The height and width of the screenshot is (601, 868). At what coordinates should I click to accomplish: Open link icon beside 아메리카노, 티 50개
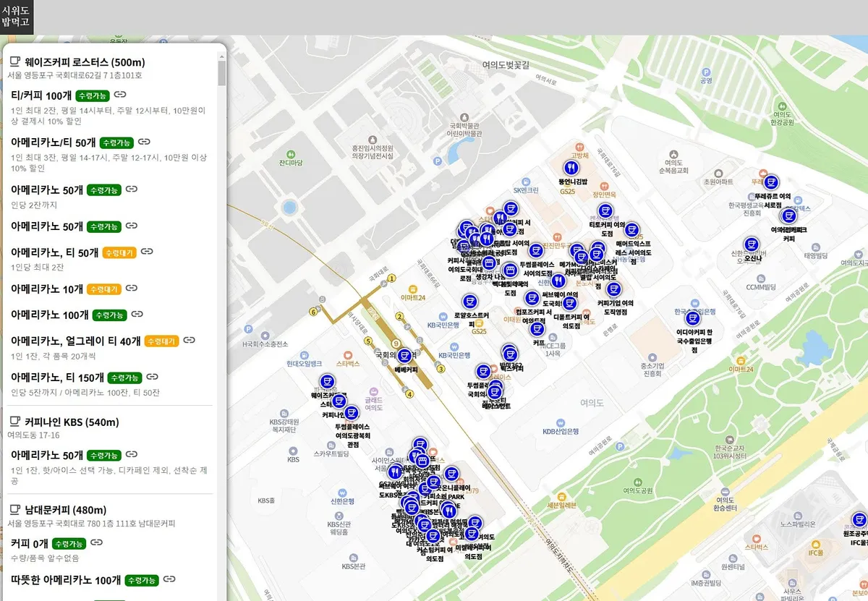click(x=147, y=252)
